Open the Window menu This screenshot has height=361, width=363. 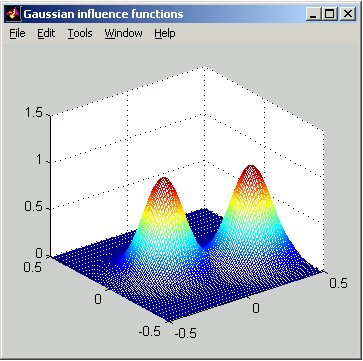(123, 33)
